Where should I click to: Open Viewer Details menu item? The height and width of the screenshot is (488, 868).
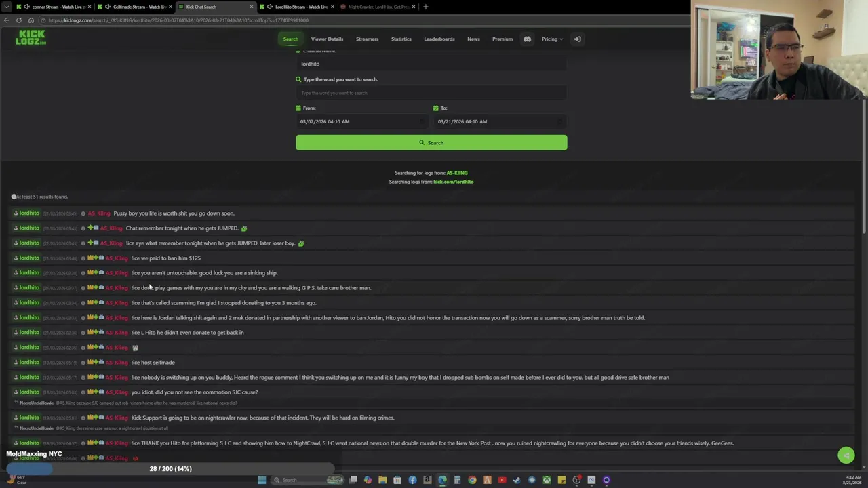coord(327,39)
